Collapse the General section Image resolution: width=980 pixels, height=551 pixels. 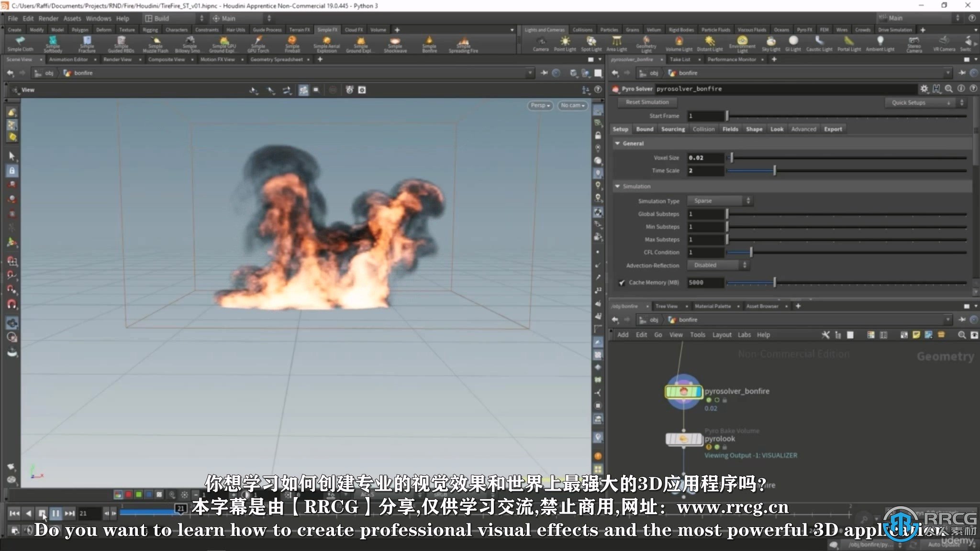(x=617, y=143)
